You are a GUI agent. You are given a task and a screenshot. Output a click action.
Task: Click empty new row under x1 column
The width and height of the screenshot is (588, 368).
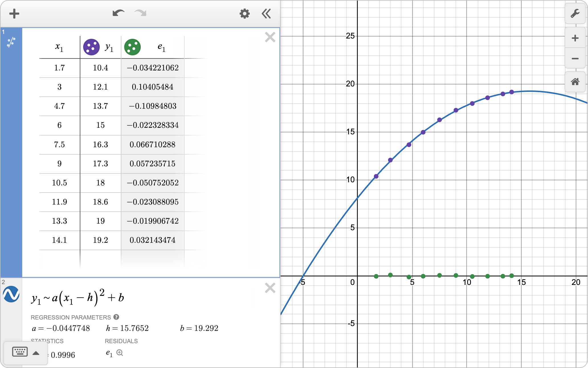coord(60,259)
